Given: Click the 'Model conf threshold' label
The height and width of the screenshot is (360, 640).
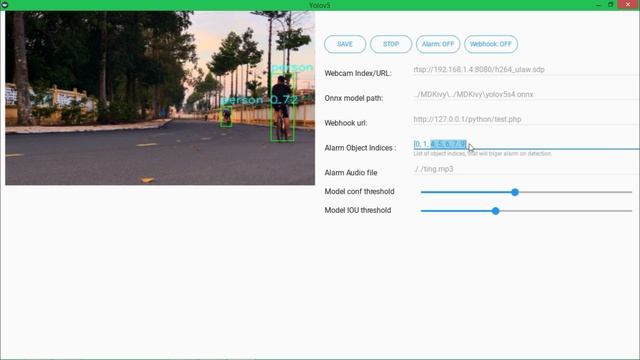Looking at the screenshot, I should [x=359, y=191].
